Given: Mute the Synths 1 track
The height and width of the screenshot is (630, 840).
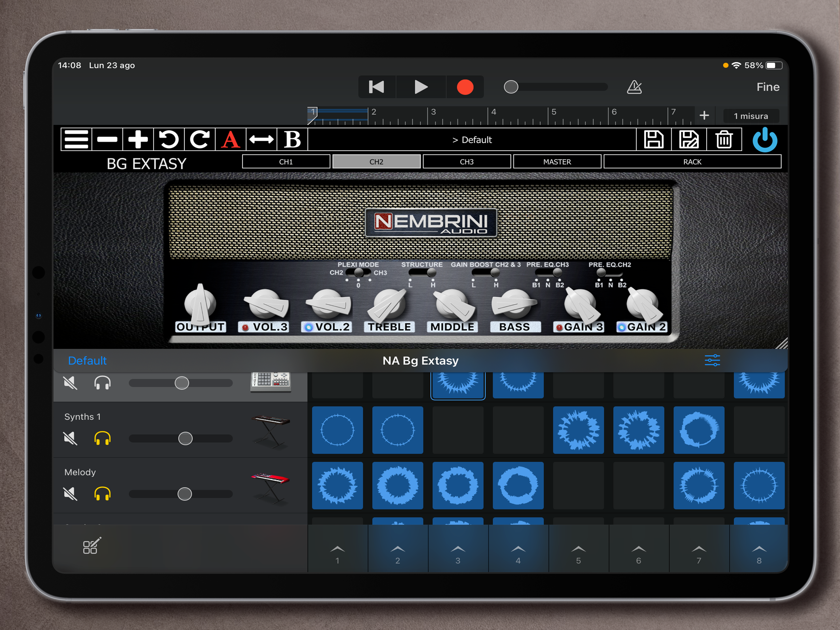Looking at the screenshot, I should [70, 438].
